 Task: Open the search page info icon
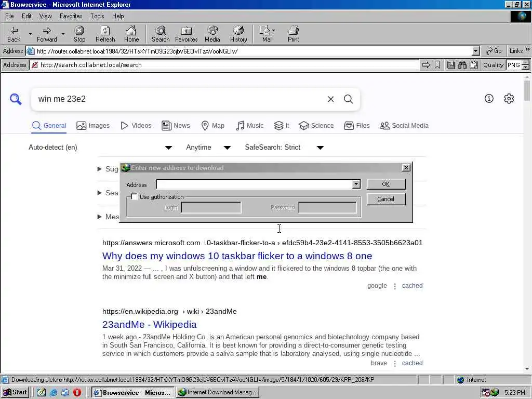pos(489,98)
